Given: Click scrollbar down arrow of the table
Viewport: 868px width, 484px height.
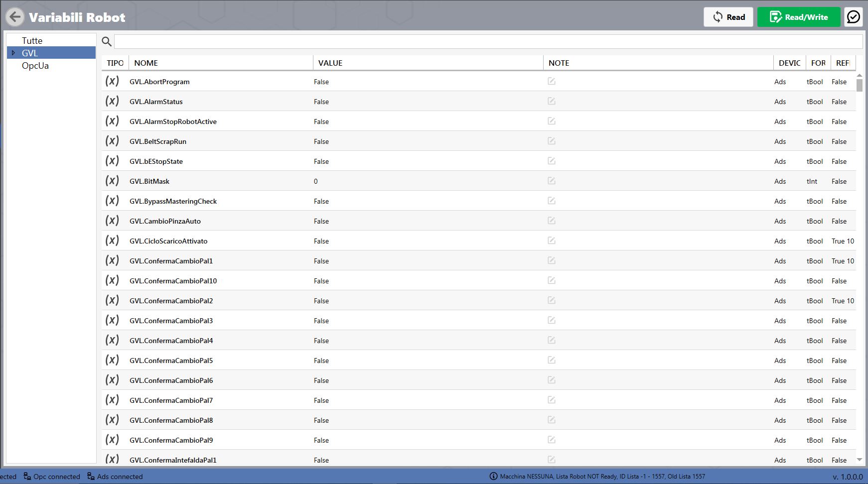Looking at the screenshot, I should point(860,460).
